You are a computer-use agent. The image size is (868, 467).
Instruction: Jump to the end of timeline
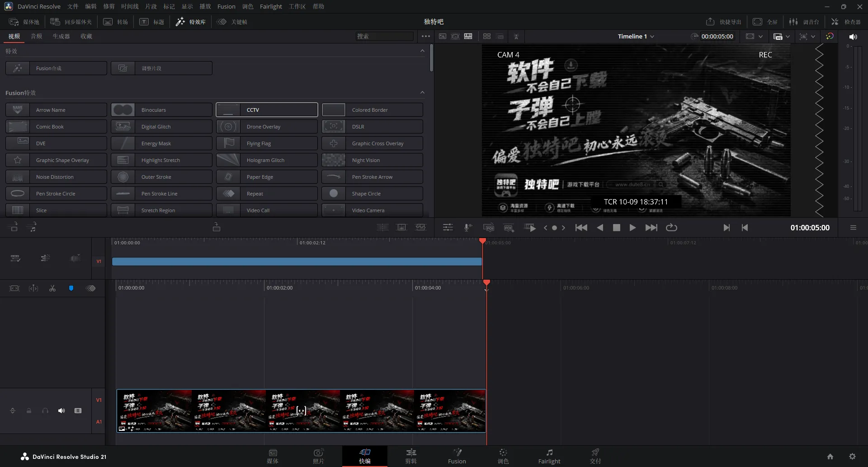[x=651, y=228]
